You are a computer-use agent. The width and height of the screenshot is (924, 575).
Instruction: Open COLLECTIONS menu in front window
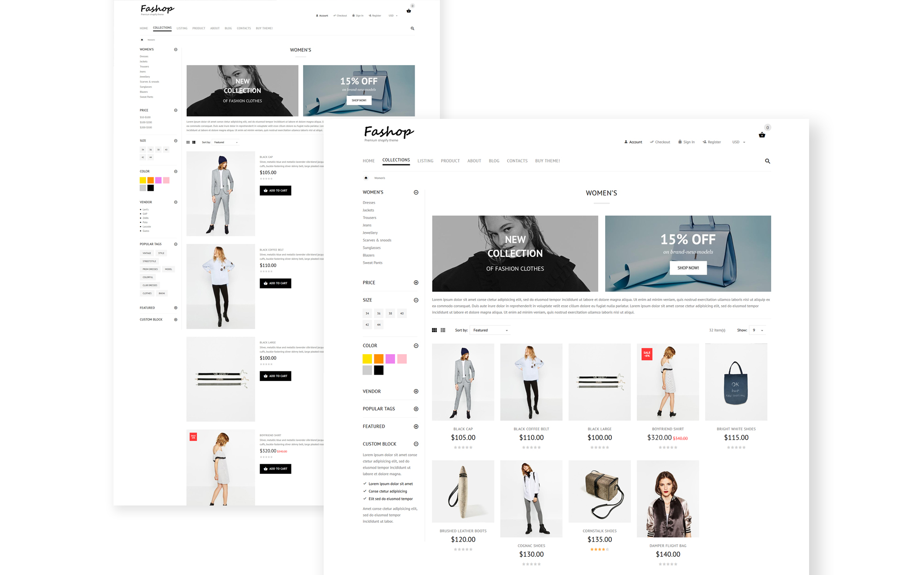(396, 160)
